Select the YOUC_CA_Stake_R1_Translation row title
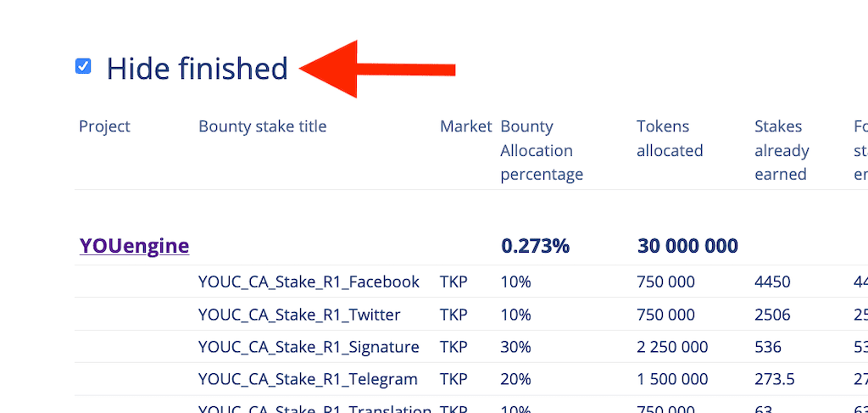 point(315,409)
